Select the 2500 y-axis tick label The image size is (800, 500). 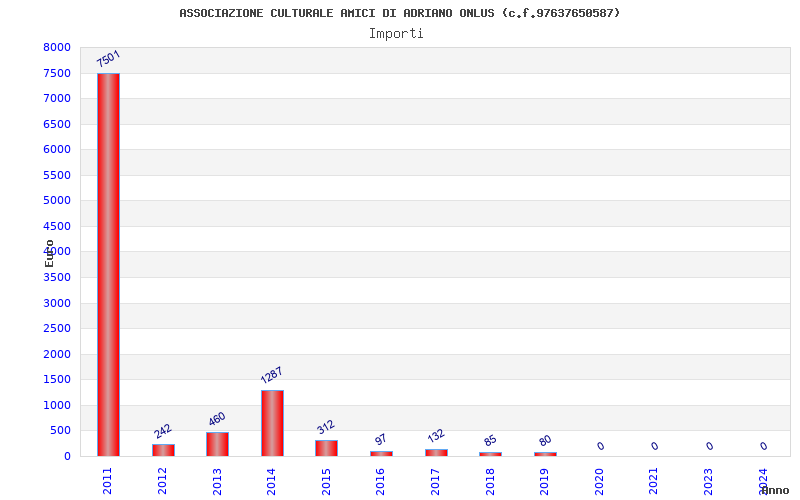(x=57, y=329)
